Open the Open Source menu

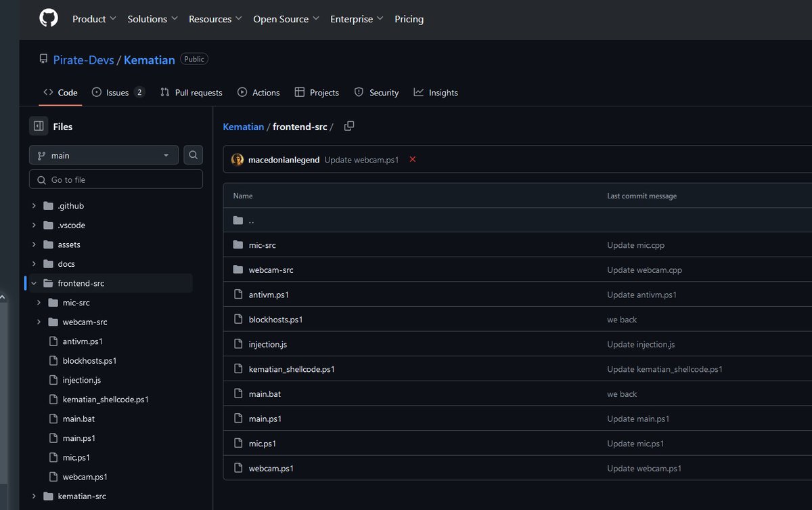click(286, 19)
